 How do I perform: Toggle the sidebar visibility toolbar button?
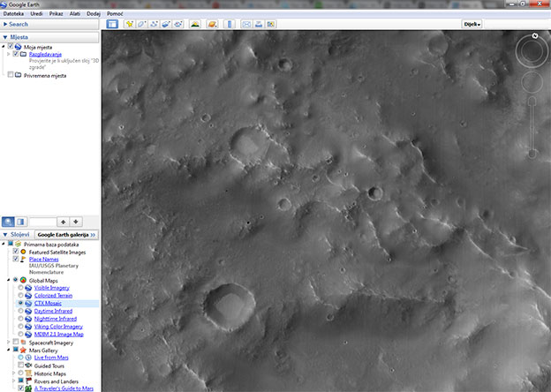(112, 24)
